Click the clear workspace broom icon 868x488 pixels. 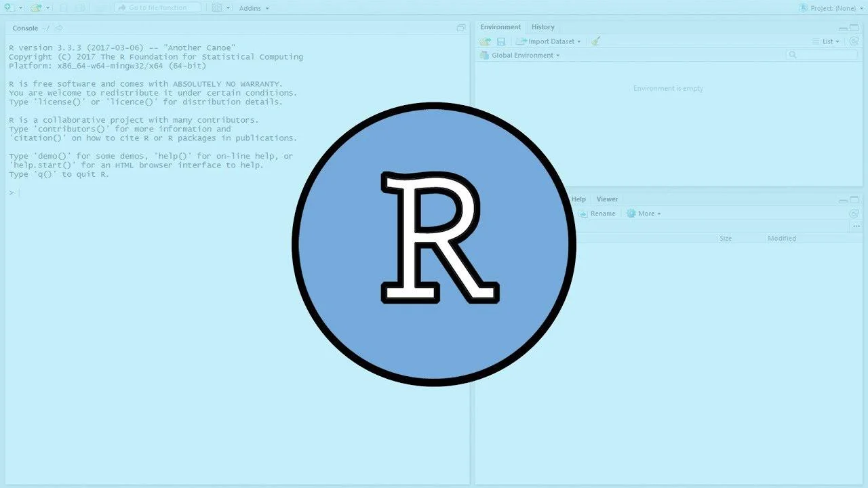coord(595,41)
